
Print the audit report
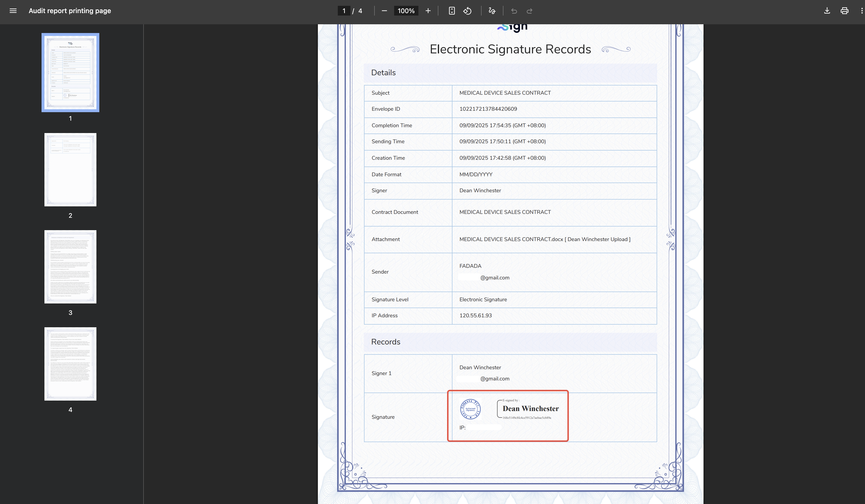[x=844, y=11]
